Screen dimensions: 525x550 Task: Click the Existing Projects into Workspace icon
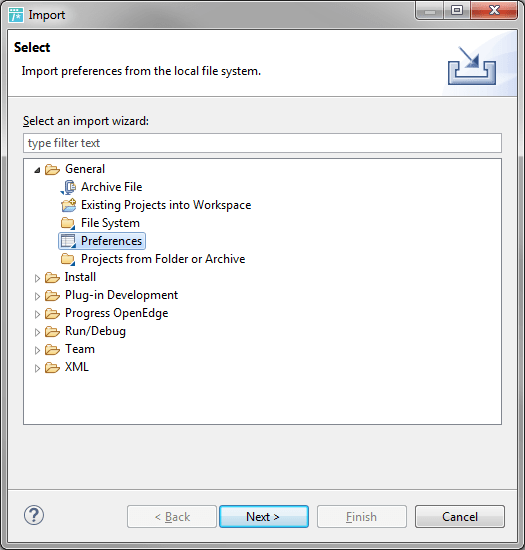pos(68,205)
